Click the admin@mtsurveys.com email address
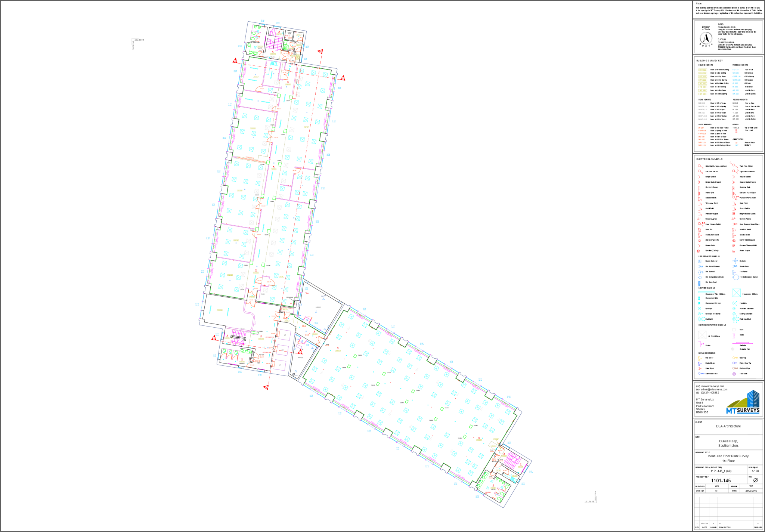 [x=714, y=389]
